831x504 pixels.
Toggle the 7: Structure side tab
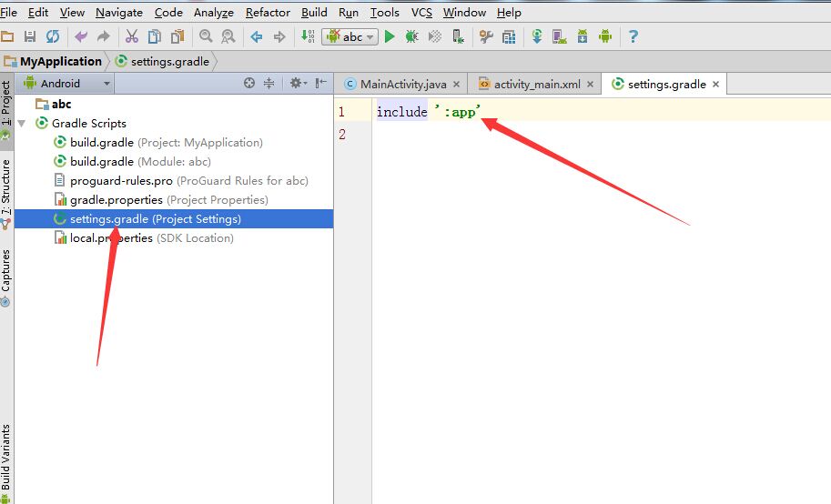(x=5, y=194)
